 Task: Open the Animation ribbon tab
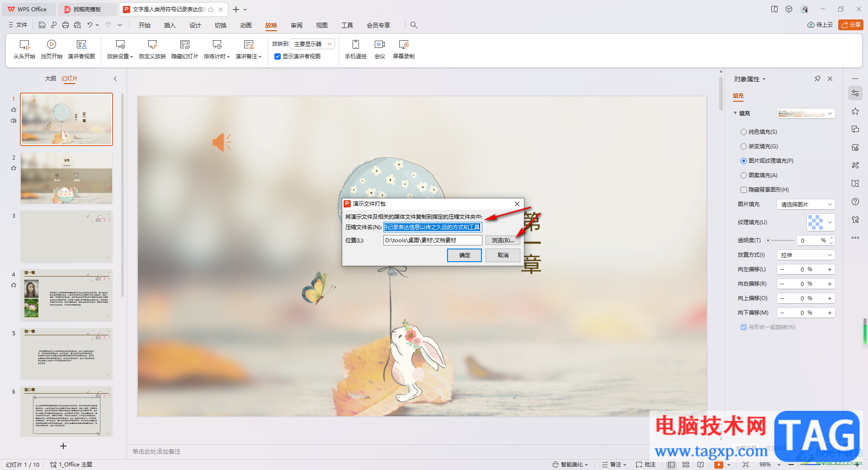point(246,25)
